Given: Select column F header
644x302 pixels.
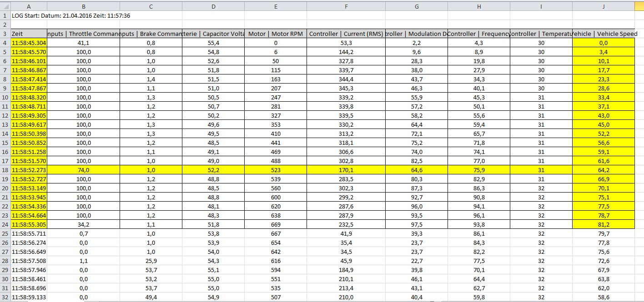Looking at the screenshot, I should click(346, 6).
